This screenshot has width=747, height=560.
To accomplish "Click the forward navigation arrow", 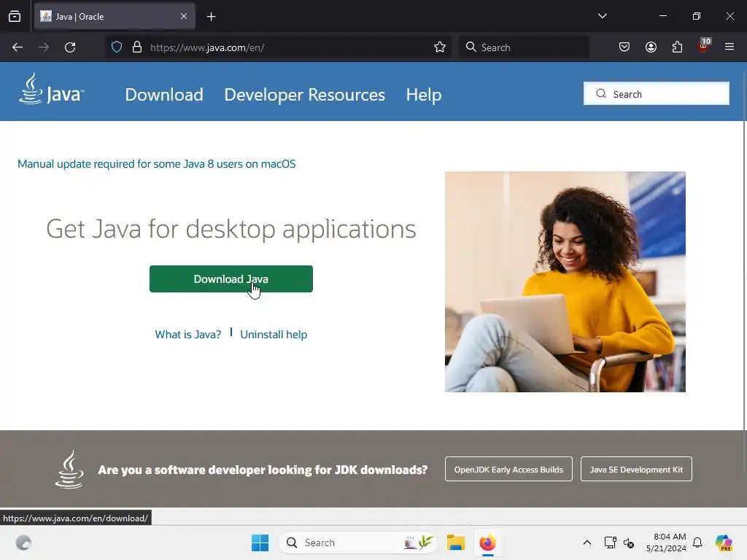I will 44,47.
